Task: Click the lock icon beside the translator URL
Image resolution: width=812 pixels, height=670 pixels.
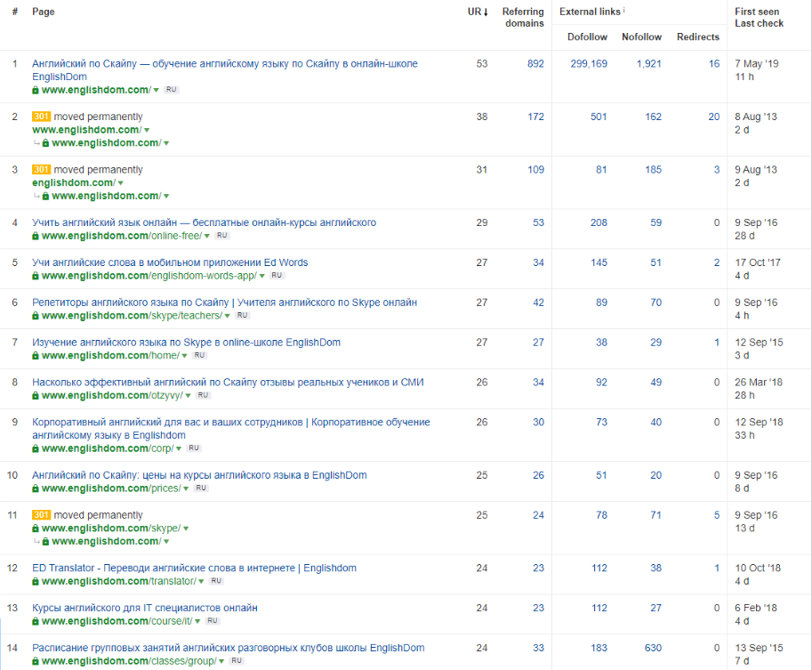Action: (36, 581)
